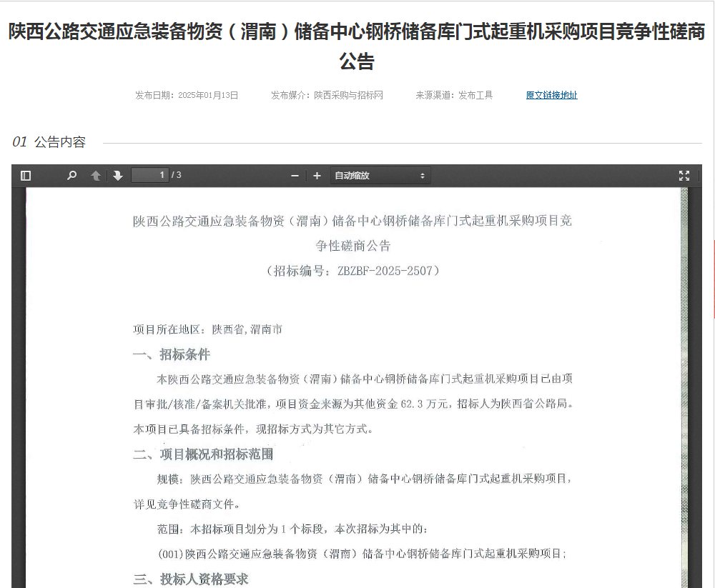Click the 二、项目概况和招标范围 heading
Viewport: 715px width, 588px height.
coord(203,454)
